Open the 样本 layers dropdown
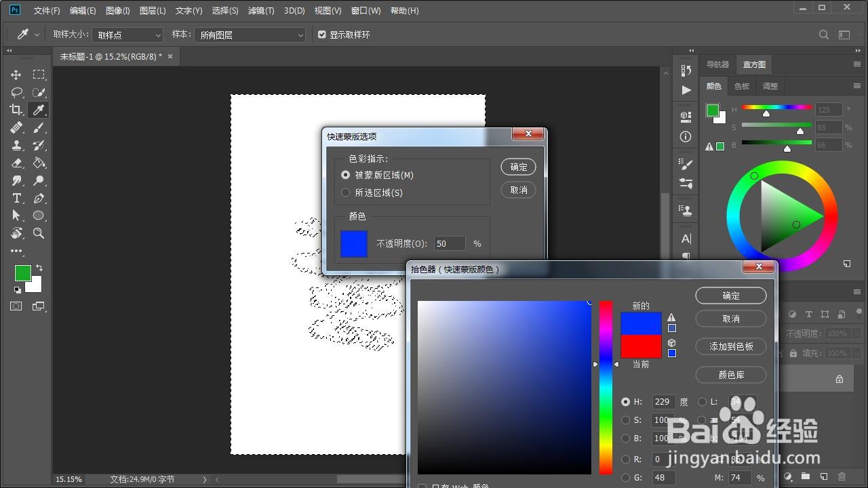The height and width of the screenshot is (488, 868). [249, 35]
